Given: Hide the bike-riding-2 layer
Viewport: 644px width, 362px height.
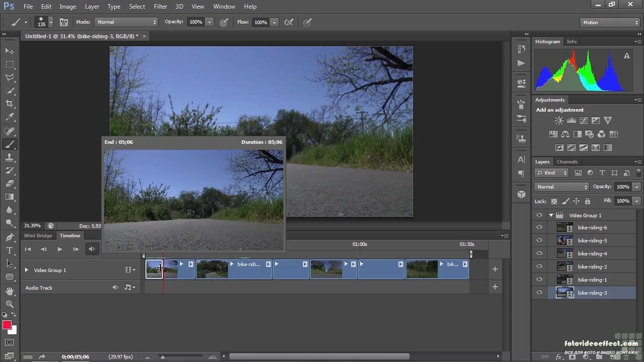Looking at the screenshot, I should 539,266.
